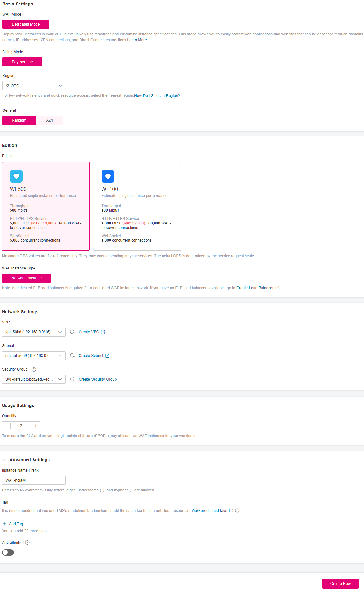Decrease quantity with the minus stepper

6,426
